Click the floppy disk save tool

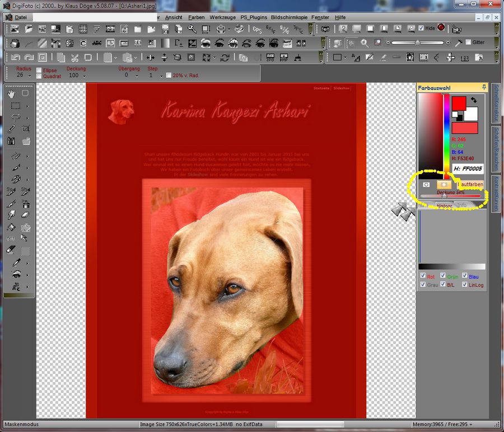pos(12,142)
